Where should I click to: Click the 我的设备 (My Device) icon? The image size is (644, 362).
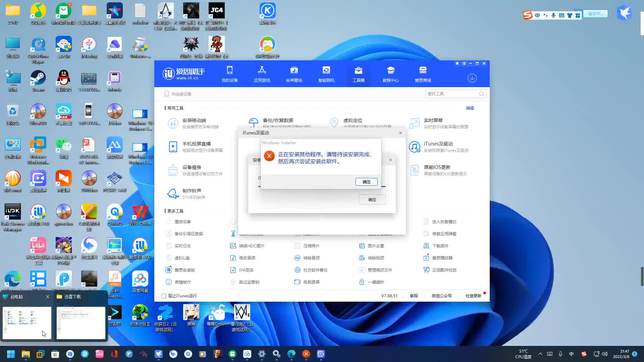pos(229,73)
